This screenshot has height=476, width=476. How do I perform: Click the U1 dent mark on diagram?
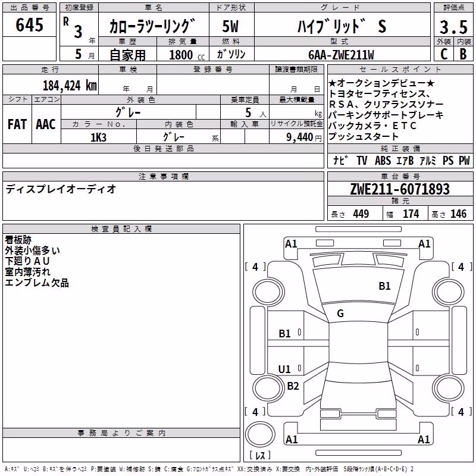pos(284,369)
